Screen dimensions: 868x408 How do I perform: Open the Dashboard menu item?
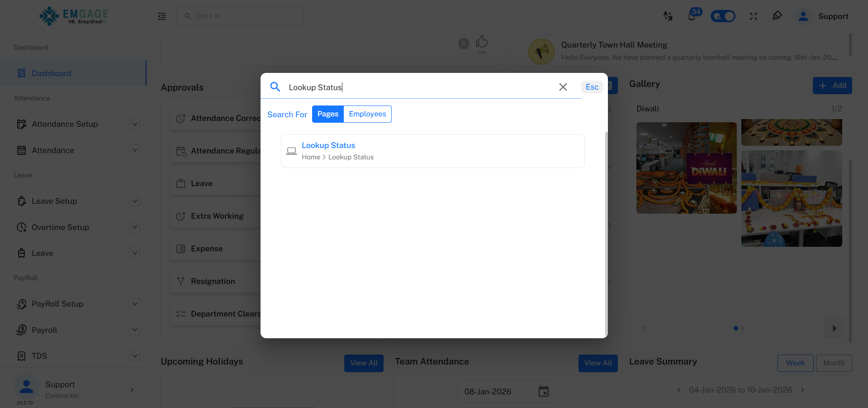coord(51,73)
